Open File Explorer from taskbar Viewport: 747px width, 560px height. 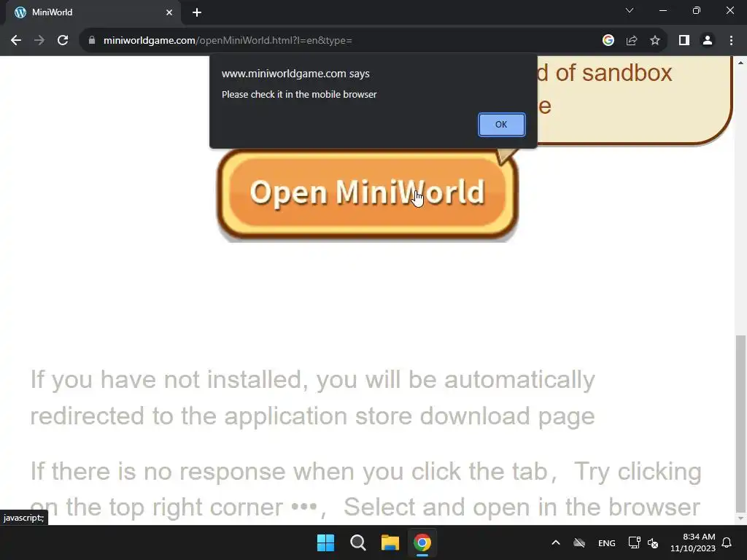coord(390,542)
